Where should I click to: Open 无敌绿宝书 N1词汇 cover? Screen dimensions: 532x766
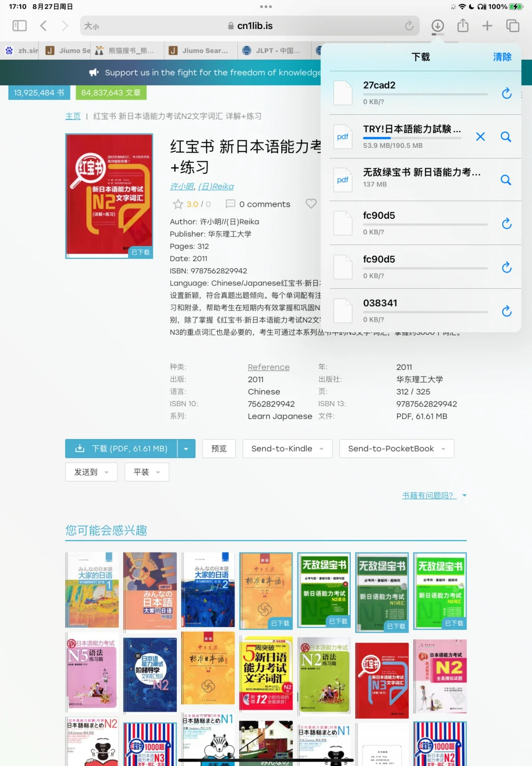382,592
